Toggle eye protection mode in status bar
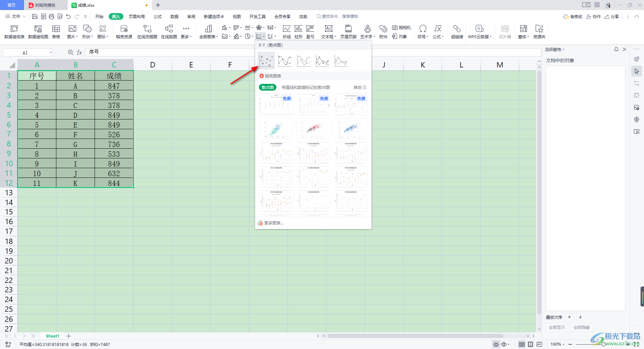 pyautogui.click(x=496, y=344)
